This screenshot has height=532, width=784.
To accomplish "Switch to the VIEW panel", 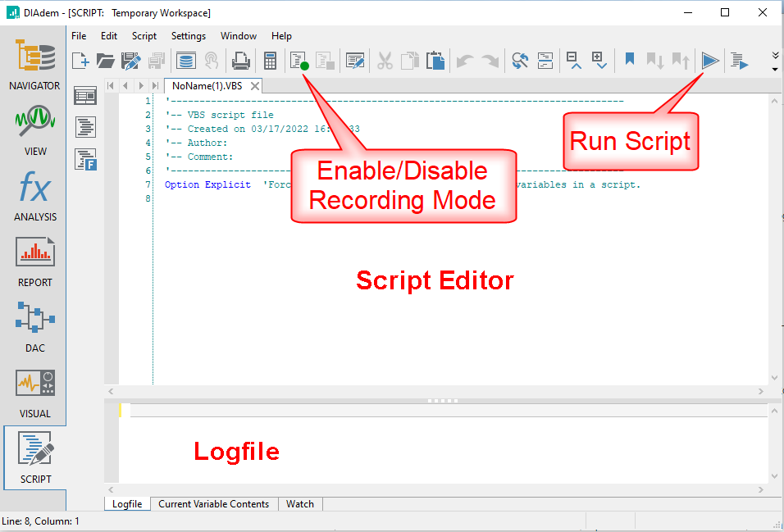I will pos(35,129).
